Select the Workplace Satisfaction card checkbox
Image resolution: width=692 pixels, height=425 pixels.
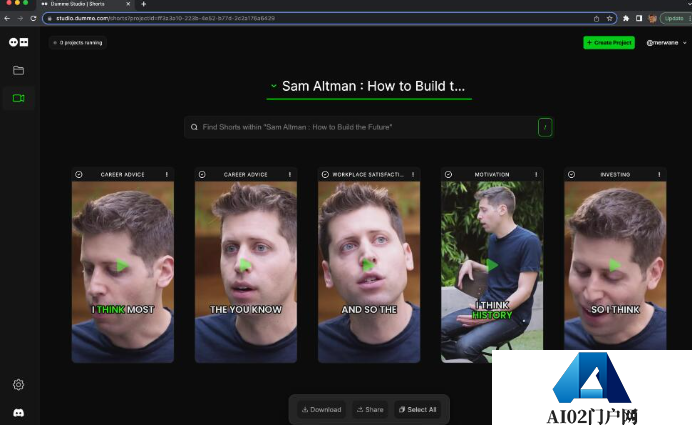click(325, 174)
